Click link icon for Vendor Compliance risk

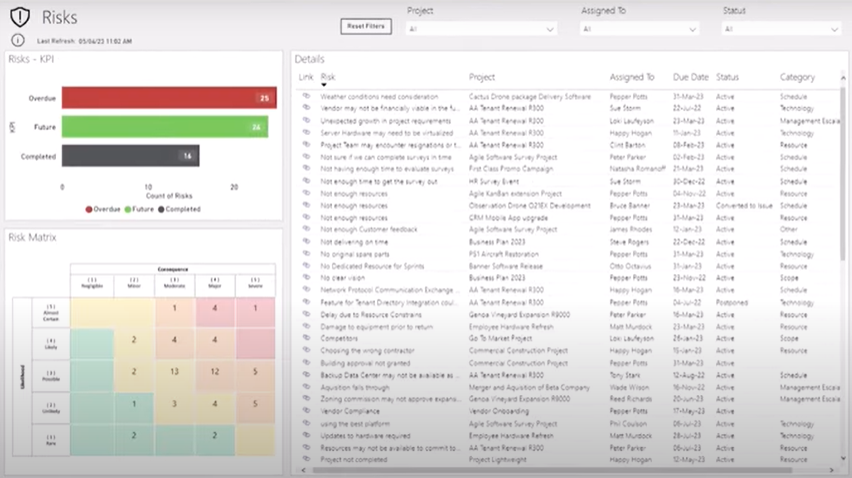[307, 412]
